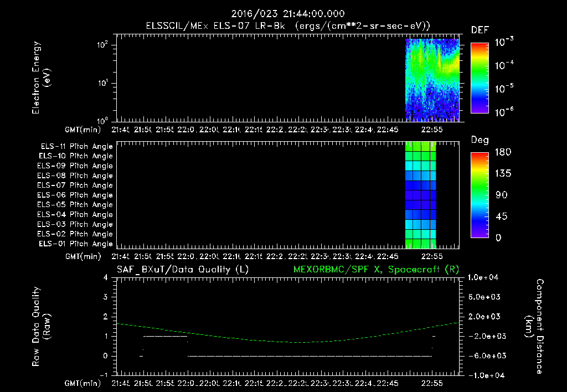
Task: Click the 'Raw Data Quality (Raw)' axis label
Action: (x=41, y=327)
